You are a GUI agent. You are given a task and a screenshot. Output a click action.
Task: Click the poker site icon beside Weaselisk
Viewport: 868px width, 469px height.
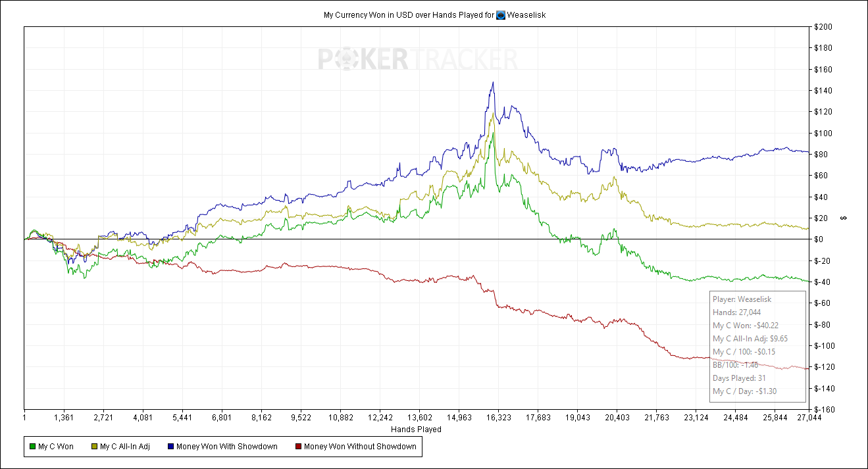pyautogui.click(x=501, y=14)
